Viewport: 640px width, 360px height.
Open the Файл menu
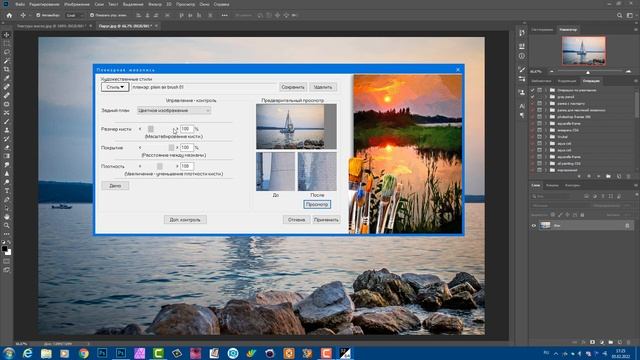tap(20, 4)
